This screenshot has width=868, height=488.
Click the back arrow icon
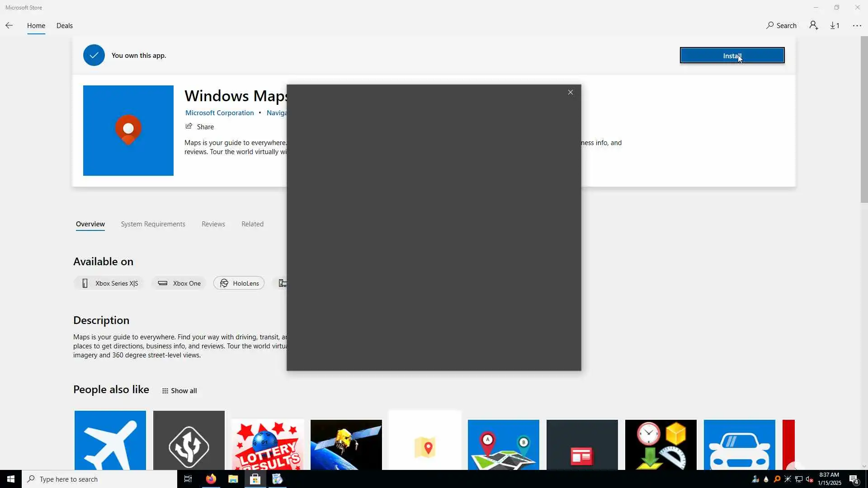pyautogui.click(x=9, y=26)
